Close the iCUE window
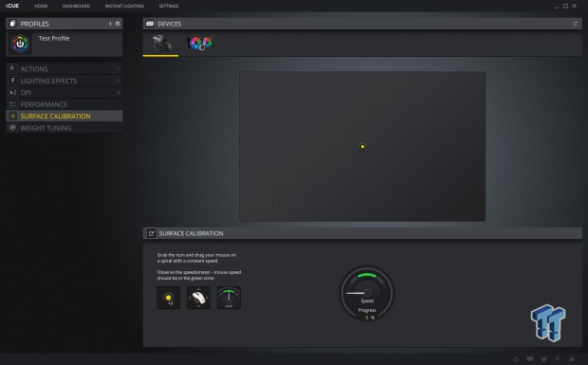588x365 pixels. (574, 6)
